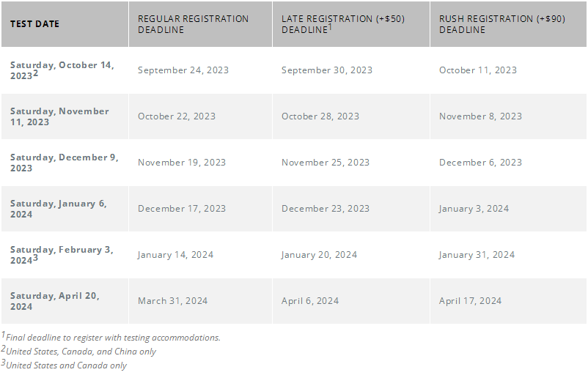Click the Late Registration (+$50) Deadline header
Image resolution: width=588 pixels, height=375 pixels.
(343, 24)
